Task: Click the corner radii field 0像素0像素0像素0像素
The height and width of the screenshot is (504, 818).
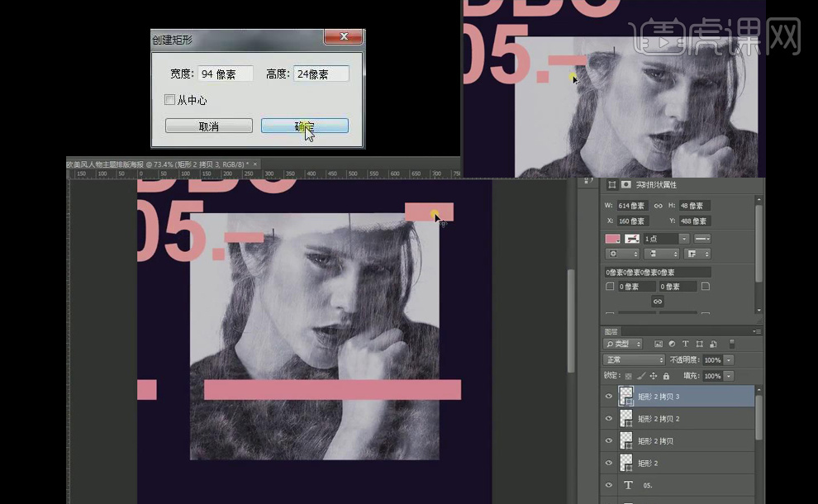Action: 658,273
